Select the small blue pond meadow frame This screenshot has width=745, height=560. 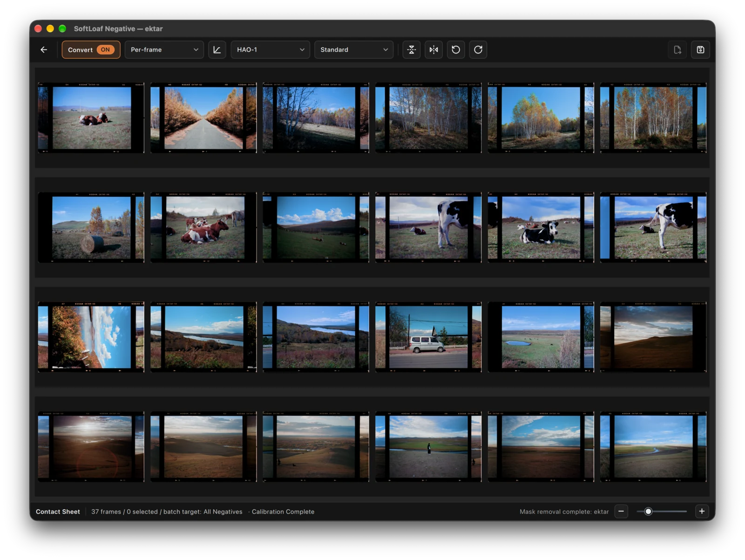tap(541, 337)
